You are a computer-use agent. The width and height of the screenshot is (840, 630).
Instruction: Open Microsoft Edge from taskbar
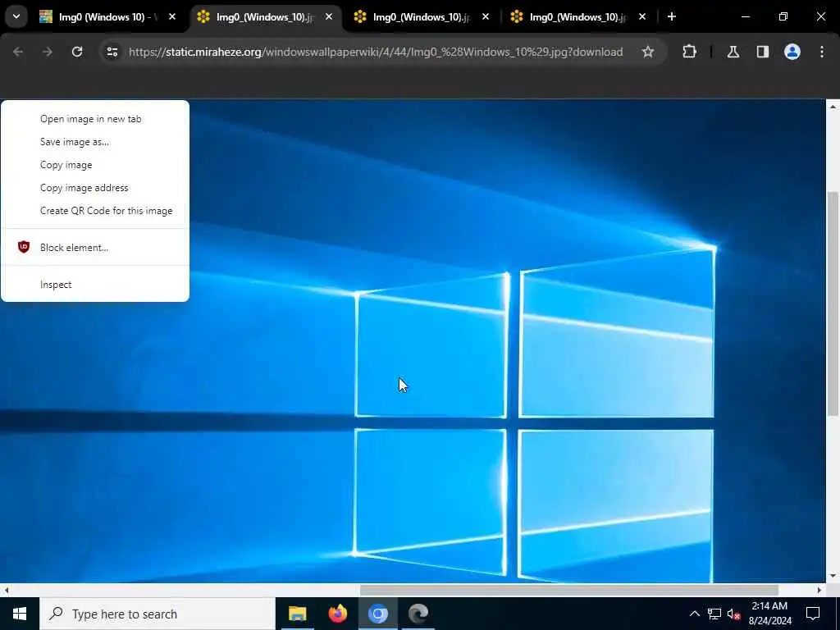[x=418, y=614]
